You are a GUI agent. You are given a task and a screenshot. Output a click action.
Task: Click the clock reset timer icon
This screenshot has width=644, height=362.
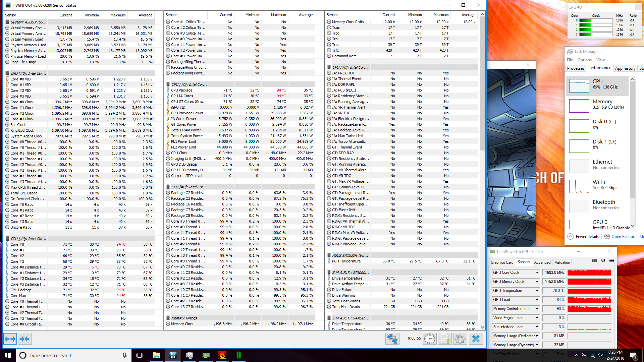pos(429,339)
